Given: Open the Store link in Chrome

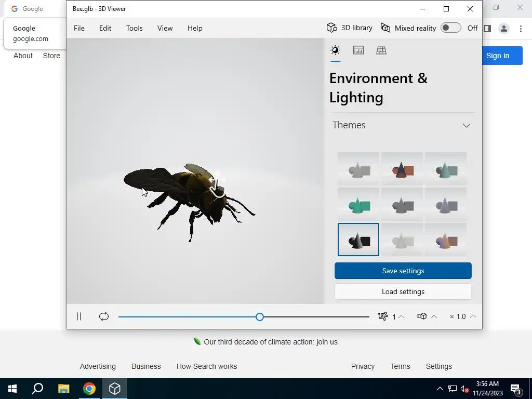Looking at the screenshot, I should [51, 56].
